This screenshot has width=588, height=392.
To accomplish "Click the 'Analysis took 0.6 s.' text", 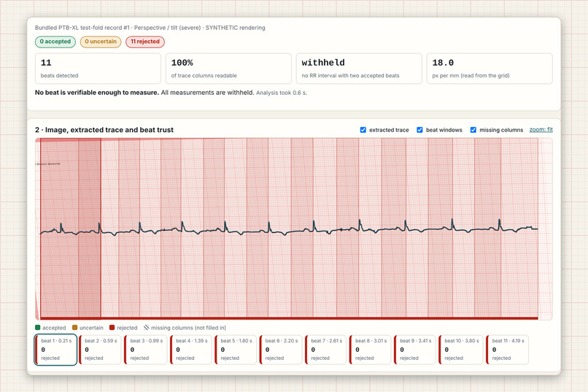I will point(282,93).
